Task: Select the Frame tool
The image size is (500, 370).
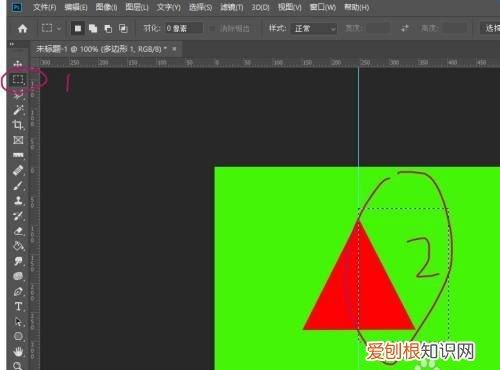Action: (18, 140)
